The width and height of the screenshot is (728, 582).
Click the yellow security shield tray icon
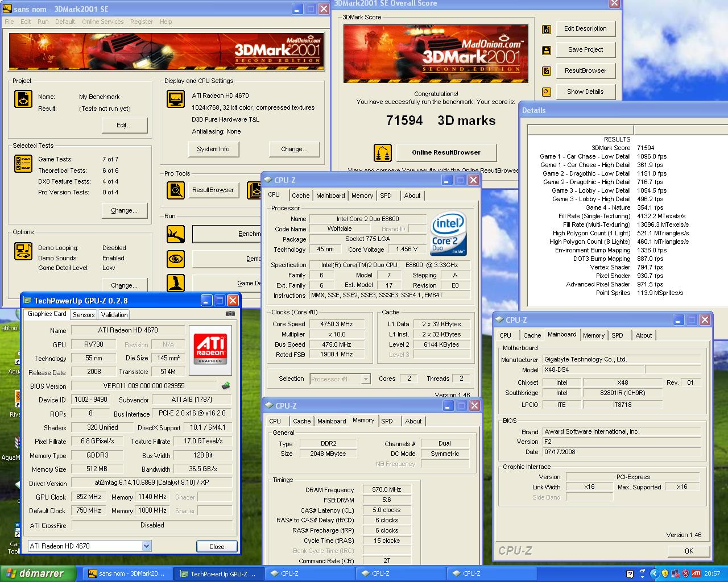(x=665, y=573)
